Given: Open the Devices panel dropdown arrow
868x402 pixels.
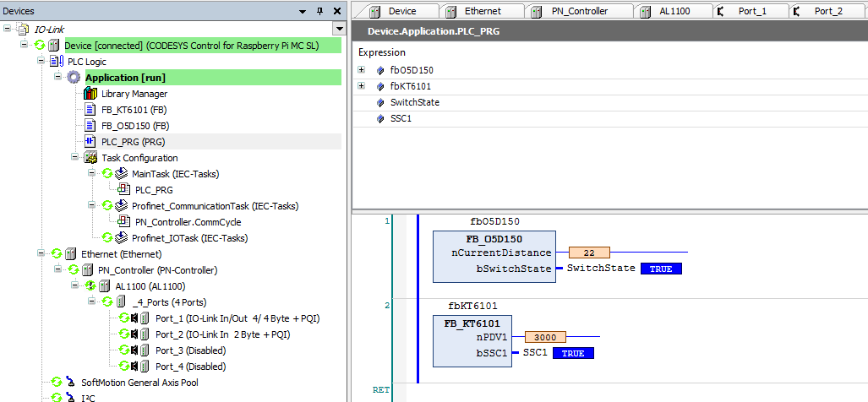Looking at the screenshot, I should [x=303, y=11].
